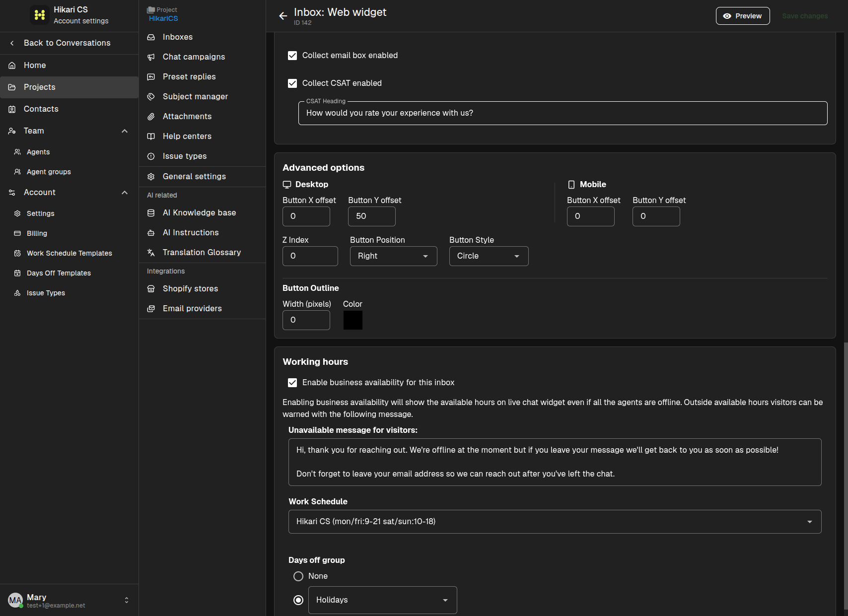Click the Unavailable message text area
The height and width of the screenshot is (616, 848).
coord(555,462)
